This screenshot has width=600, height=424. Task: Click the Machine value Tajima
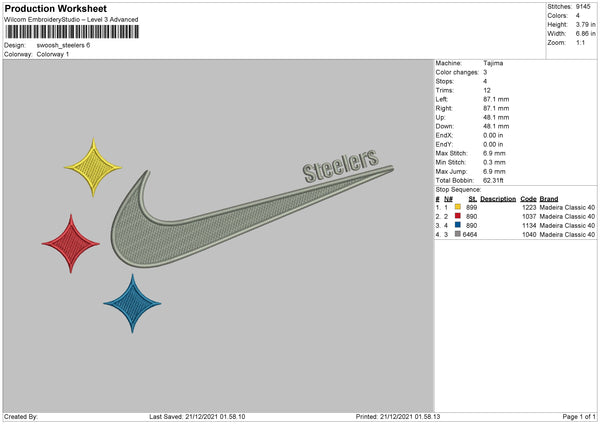click(x=493, y=63)
